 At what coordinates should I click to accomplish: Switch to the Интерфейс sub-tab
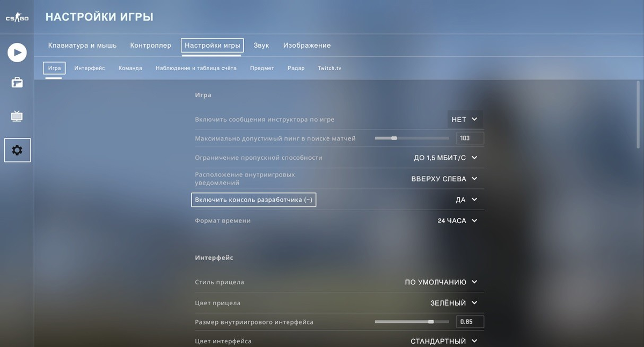pyautogui.click(x=89, y=68)
